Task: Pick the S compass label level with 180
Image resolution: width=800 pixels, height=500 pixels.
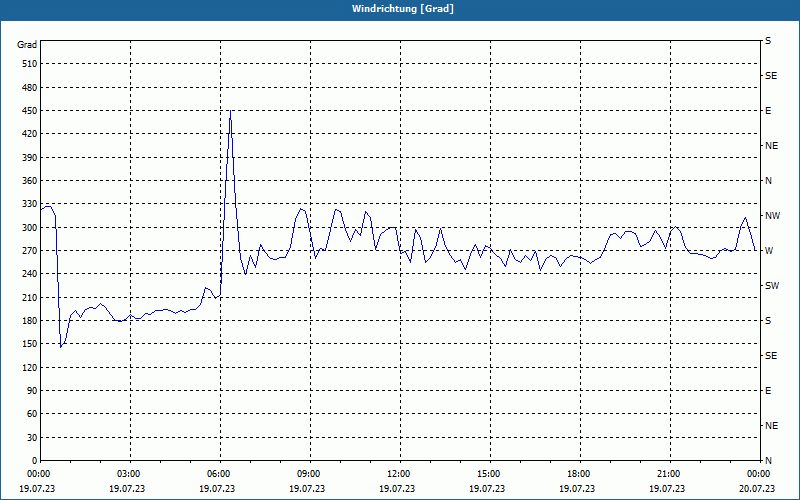Action: point(768,321)
